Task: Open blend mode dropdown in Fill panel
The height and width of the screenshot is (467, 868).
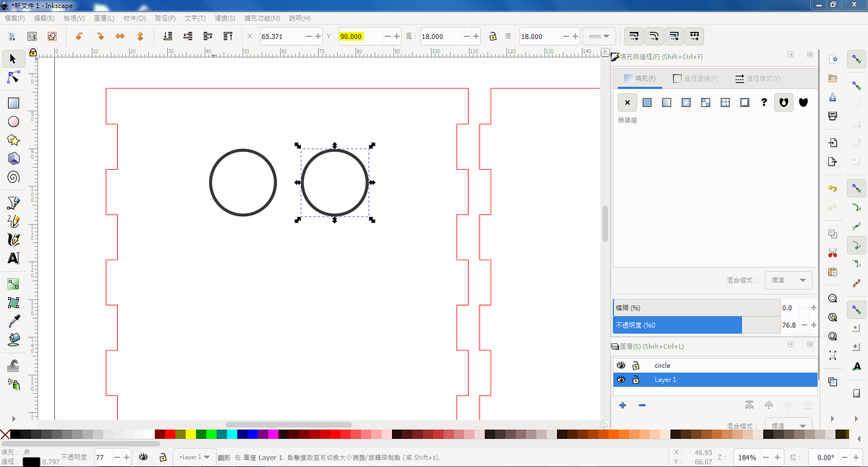Action: (788, 280)
